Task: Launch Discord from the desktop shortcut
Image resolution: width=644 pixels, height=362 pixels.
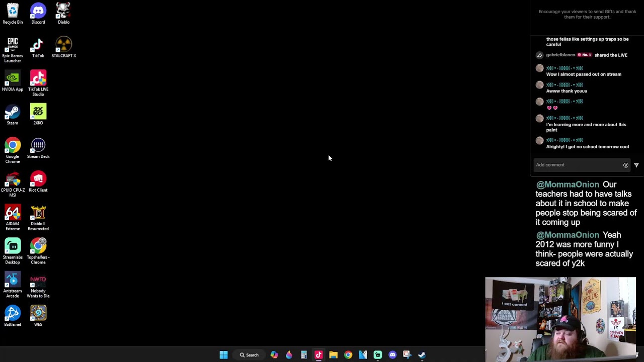Action: pyautogui.click(x=38, y=14)
